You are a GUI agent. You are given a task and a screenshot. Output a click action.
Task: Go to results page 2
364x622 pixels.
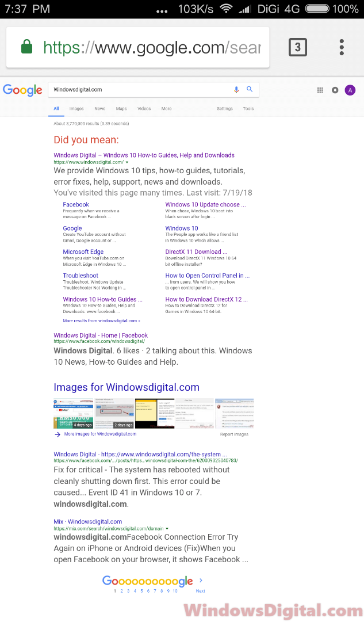point(122,591)
